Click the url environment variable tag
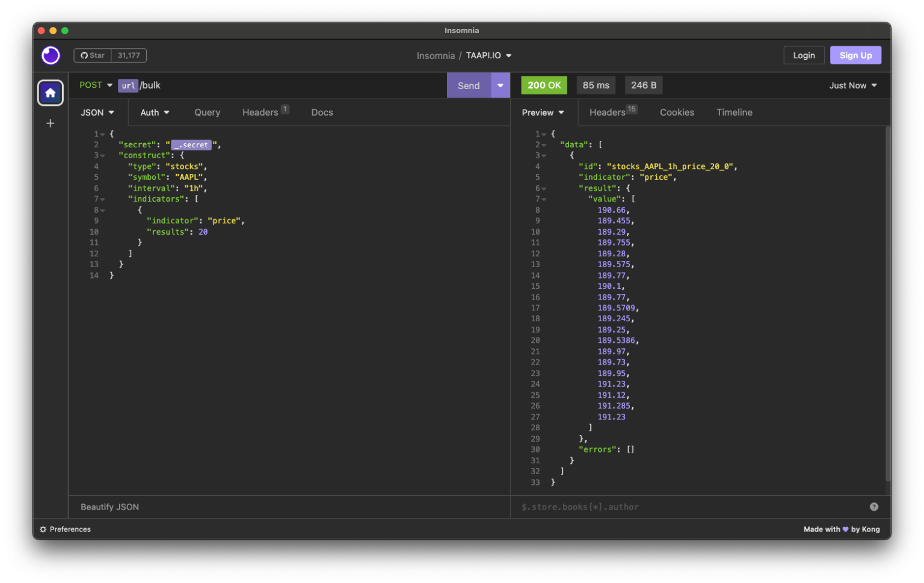Image resolution: width=924 pixels, height=583 pixels. click(x=128, y=85)
